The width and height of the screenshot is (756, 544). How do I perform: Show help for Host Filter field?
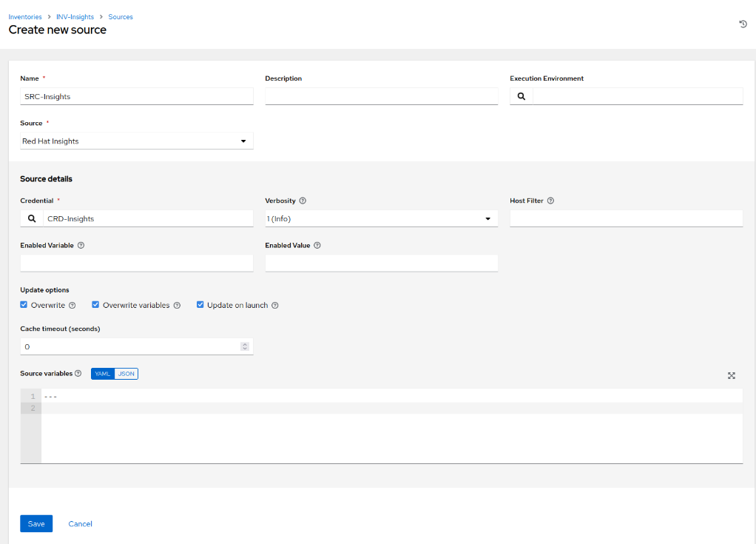(551, 201)
